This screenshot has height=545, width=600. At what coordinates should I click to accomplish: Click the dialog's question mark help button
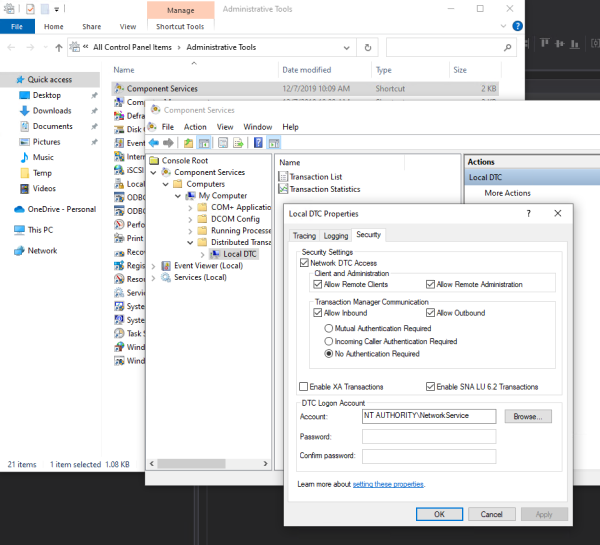tap(528, 214)
